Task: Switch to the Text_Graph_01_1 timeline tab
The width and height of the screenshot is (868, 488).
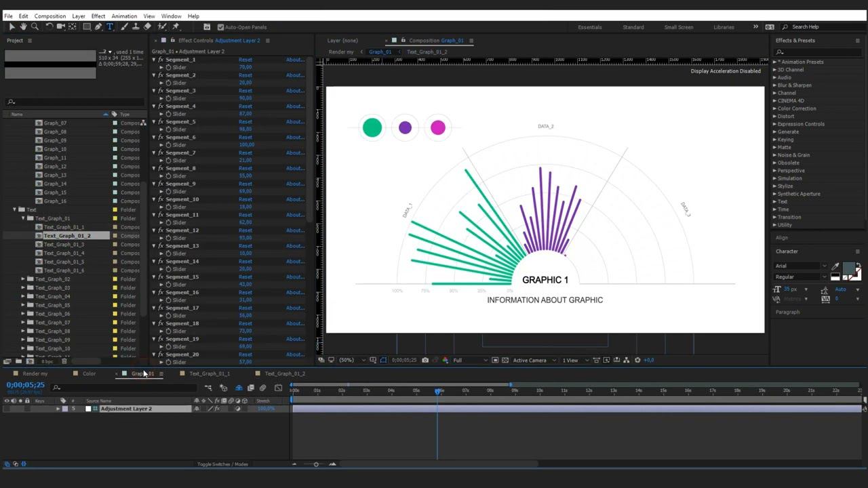Action: click(209, 373)
